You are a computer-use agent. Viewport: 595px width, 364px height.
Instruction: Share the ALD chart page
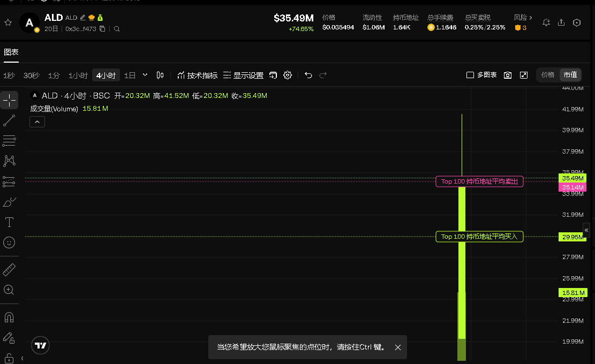click(561, 22)
